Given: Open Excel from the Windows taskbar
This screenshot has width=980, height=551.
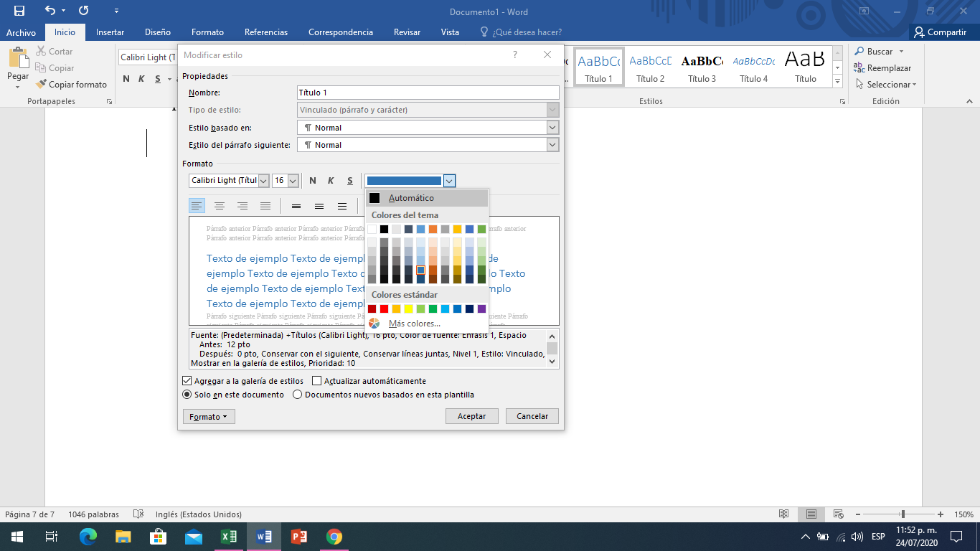Looking at the screenshot, I should click(229, 537).
